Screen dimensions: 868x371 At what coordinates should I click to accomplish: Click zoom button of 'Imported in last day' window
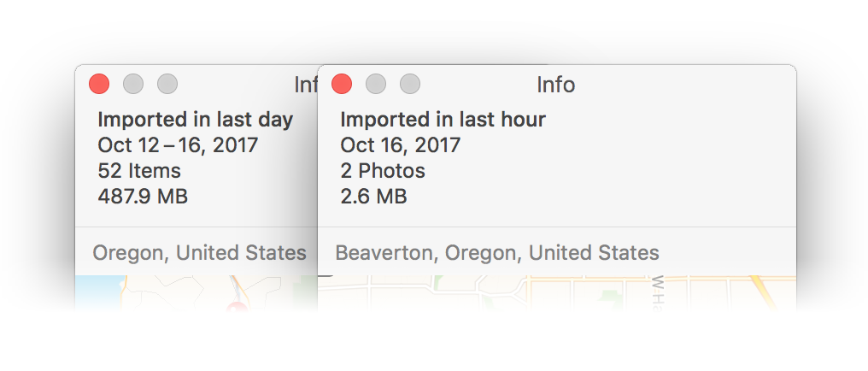click(167, 84)
